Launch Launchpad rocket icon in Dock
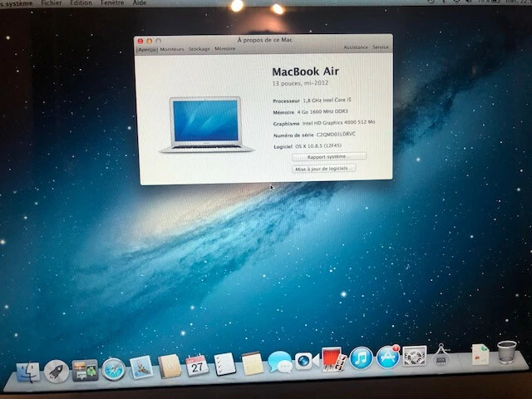 [57, 372]
